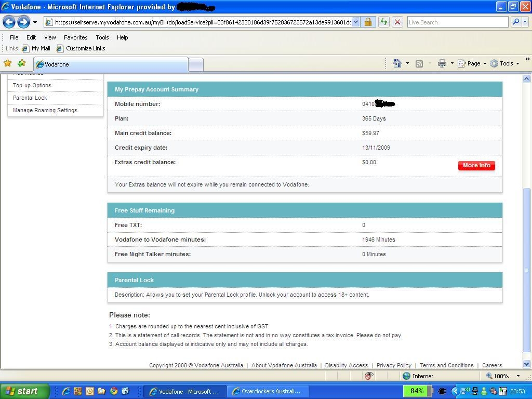Open the Tools command bar menu
Image resolution: width=532 pixels, height=399 pixels.
(x=505, y=63)
